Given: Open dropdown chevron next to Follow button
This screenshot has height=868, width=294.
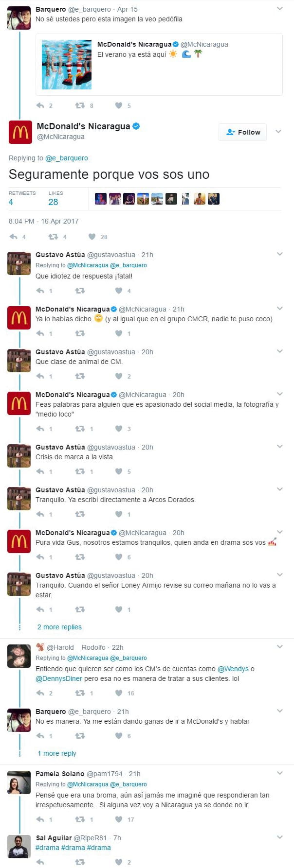Looking at the screenshot, I should click(278, 132).
